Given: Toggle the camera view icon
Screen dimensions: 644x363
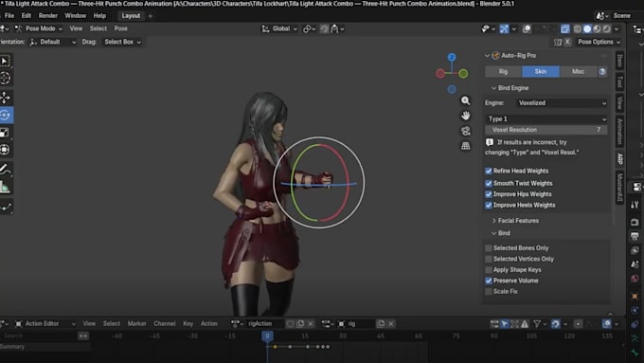Looking at the screenshot, I should [465, 131].
